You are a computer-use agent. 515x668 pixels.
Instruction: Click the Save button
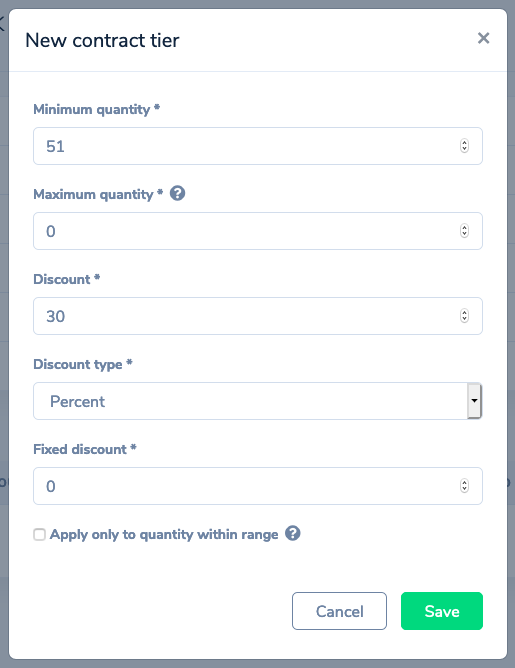(x=442, y=611)
